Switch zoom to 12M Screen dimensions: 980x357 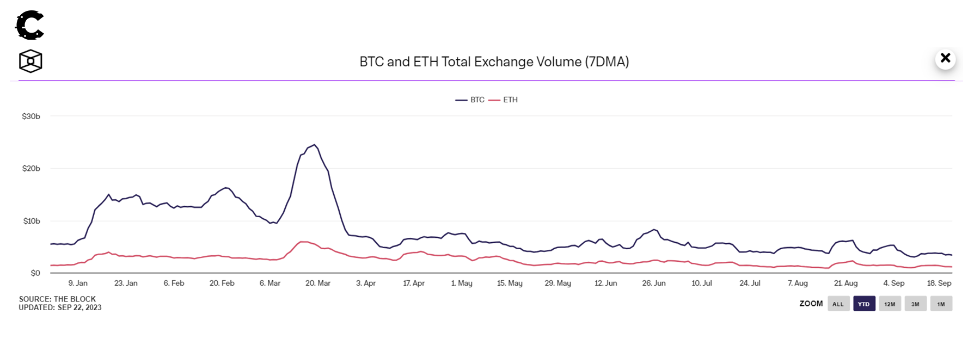[890, 304]
